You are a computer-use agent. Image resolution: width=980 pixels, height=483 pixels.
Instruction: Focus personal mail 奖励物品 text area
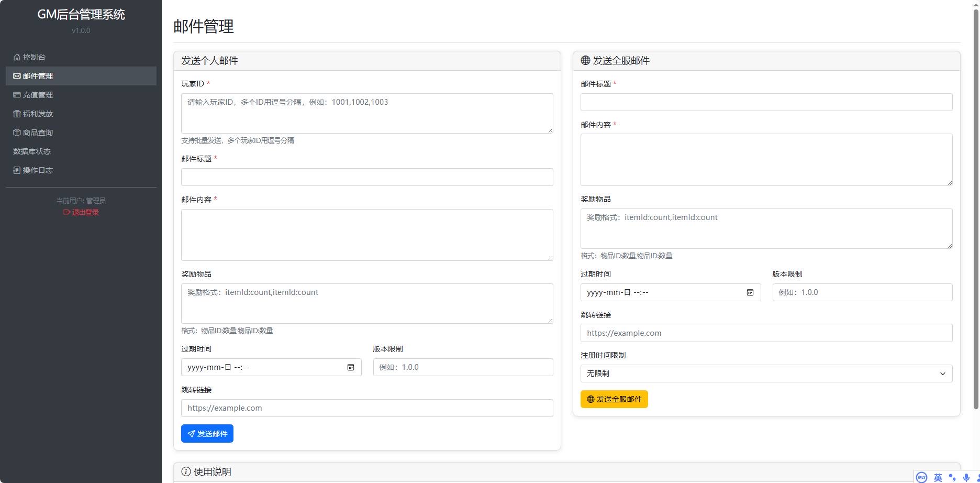[x=367, y=303]
